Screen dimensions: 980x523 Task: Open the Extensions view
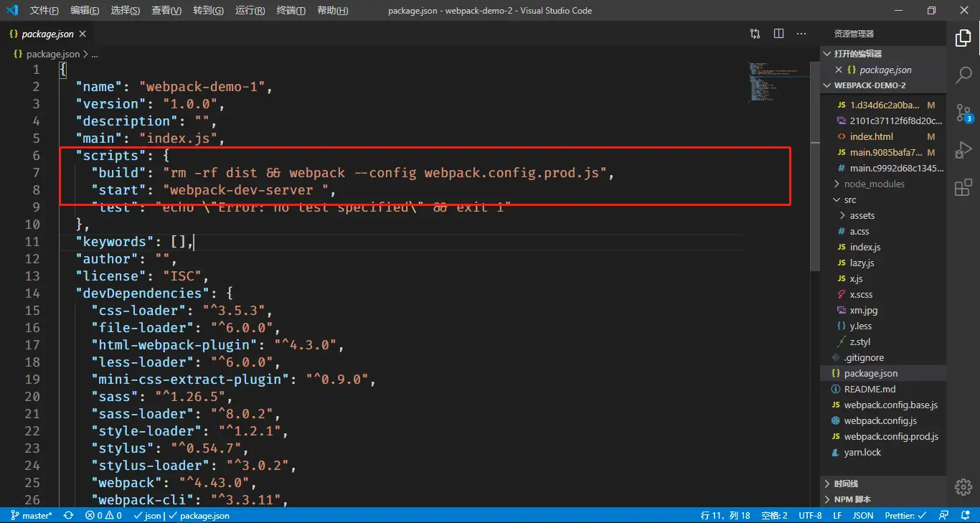click(963, 187)
